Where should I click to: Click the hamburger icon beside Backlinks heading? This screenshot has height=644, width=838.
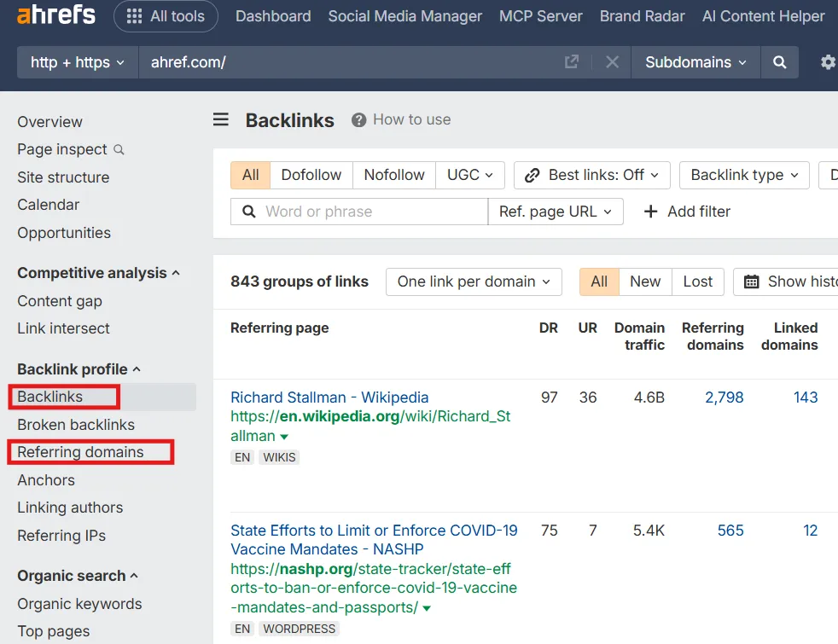[221, 119]
